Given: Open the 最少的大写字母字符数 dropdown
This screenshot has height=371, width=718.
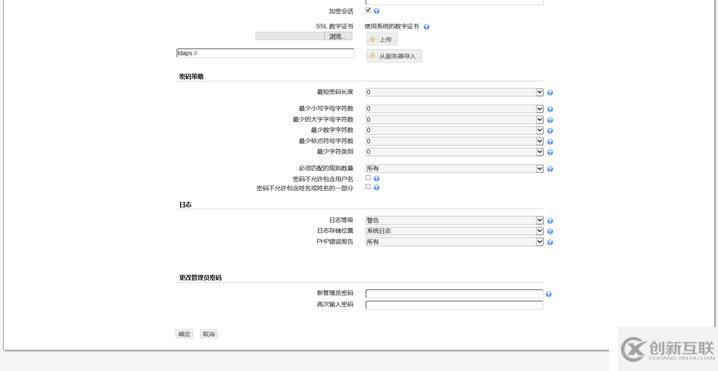Looking at the screenshot, I should [454, 120].
